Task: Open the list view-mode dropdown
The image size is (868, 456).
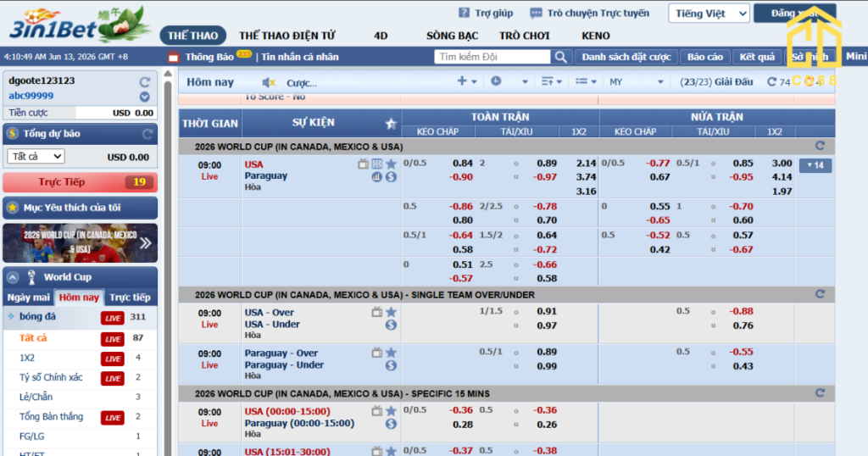Action: click(586, 81)
